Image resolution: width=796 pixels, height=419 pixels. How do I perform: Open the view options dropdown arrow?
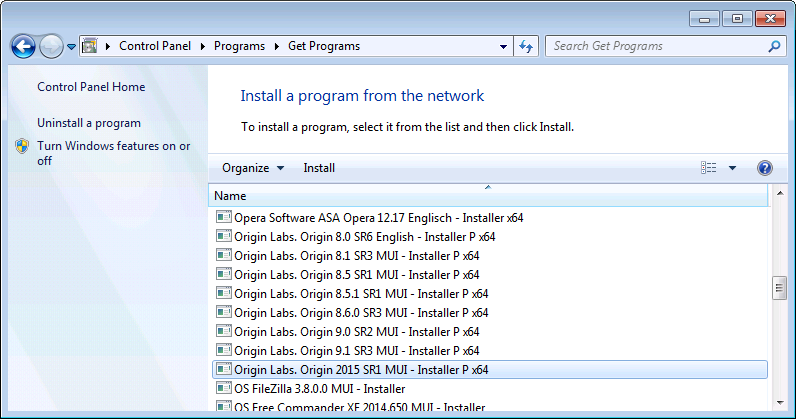pos(732,168)
